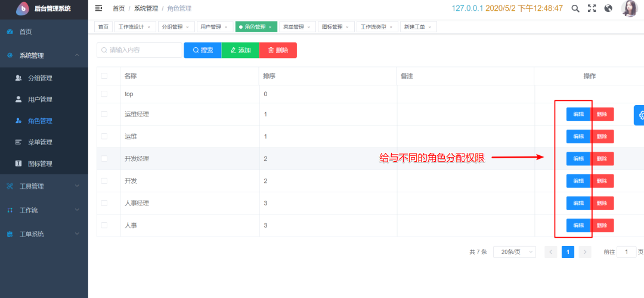Open 菜单管理 in the sidebar

(44, 142)
